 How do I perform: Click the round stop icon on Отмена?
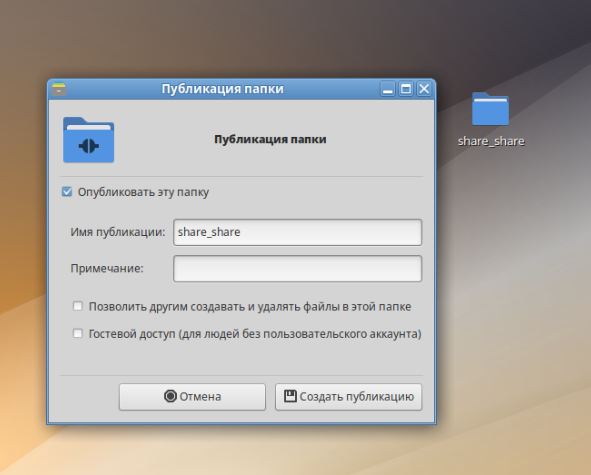[170, 396]
